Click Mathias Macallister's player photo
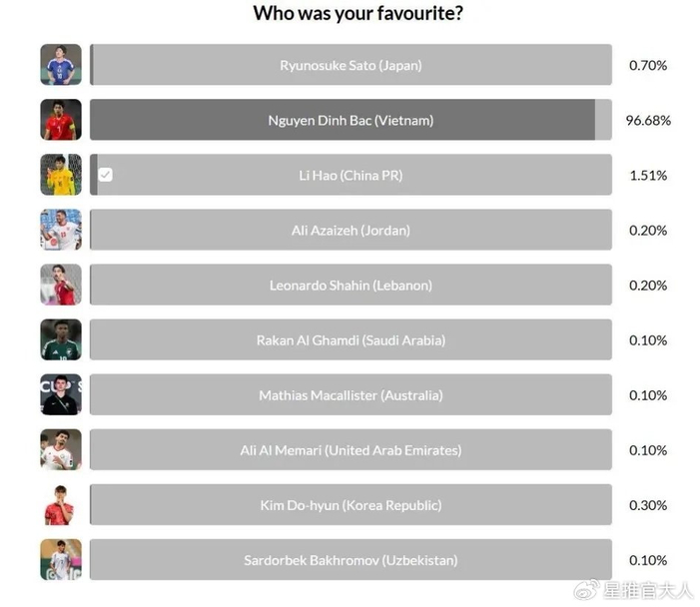The width and height of the screenshot is (700, 607). (x=61, y=394)
